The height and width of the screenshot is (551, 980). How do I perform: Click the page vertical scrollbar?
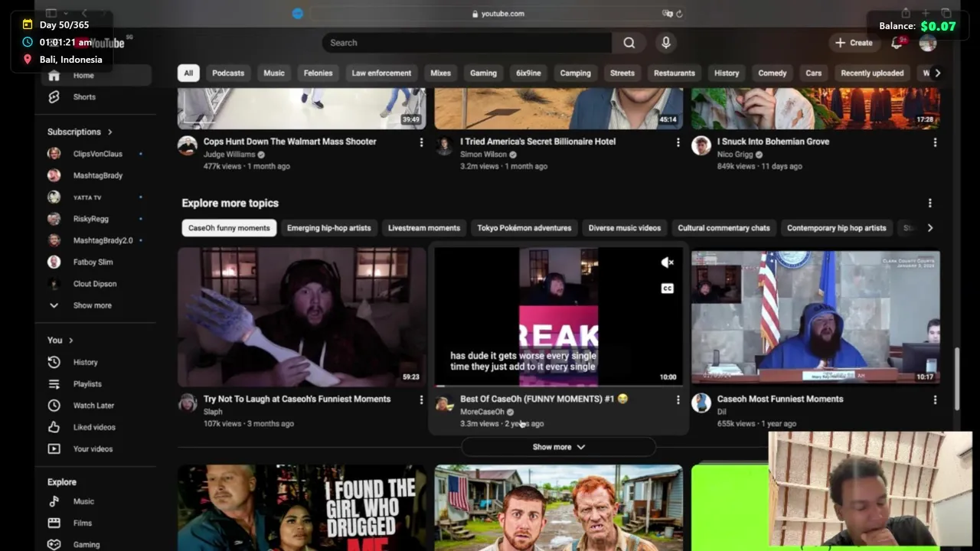[x=956, y=379]
